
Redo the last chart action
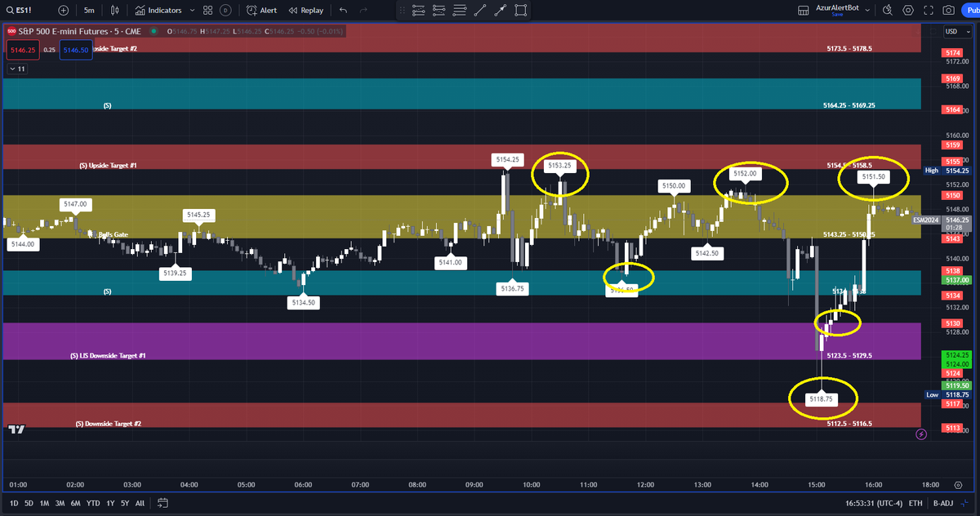(365, 11)
